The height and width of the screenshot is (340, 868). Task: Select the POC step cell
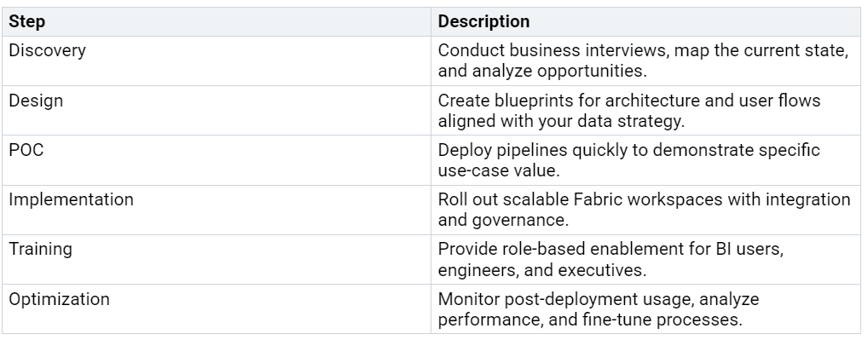click(216, 160)
